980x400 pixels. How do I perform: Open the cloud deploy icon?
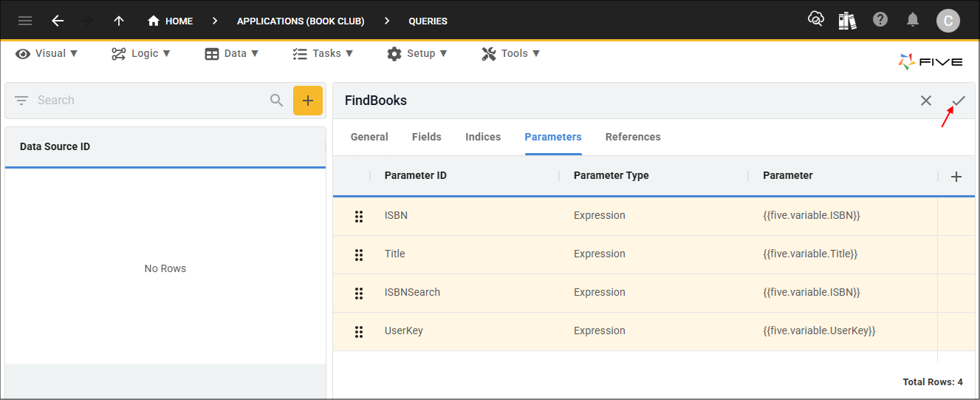816,20
